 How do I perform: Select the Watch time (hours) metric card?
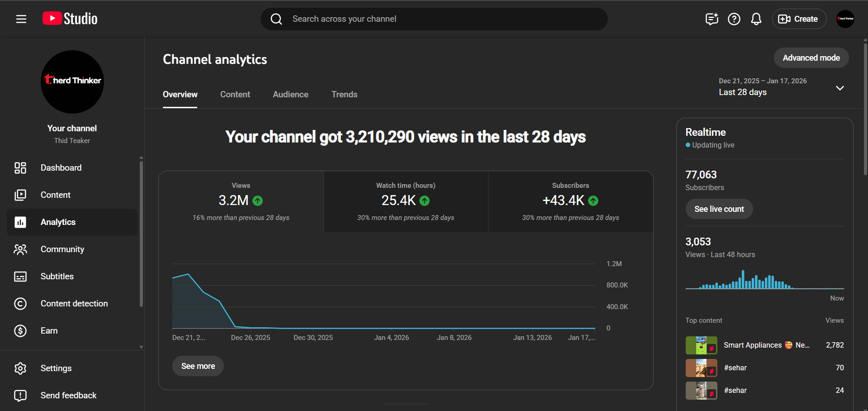[406, 202]
